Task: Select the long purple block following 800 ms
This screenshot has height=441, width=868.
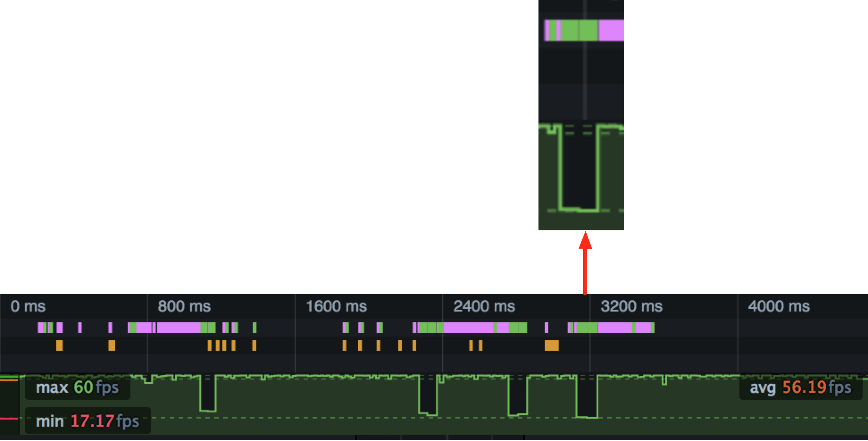Action: click(x=179, y=328)
